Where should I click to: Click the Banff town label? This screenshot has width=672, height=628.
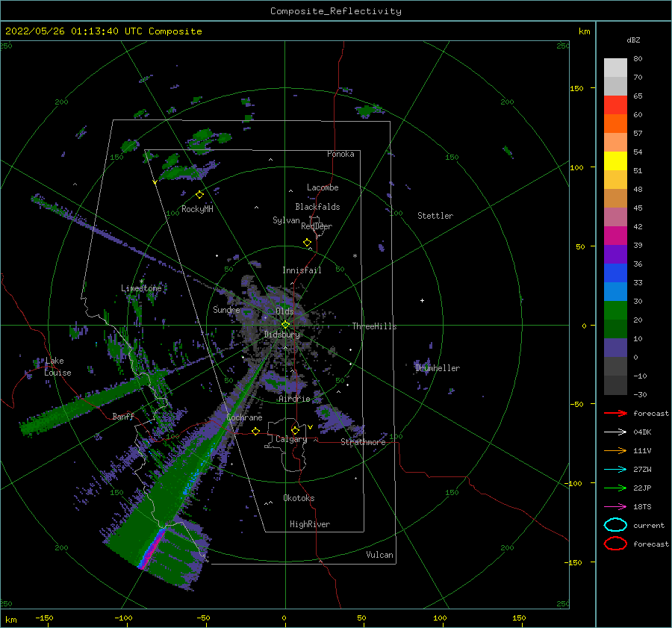coord(123,416)
